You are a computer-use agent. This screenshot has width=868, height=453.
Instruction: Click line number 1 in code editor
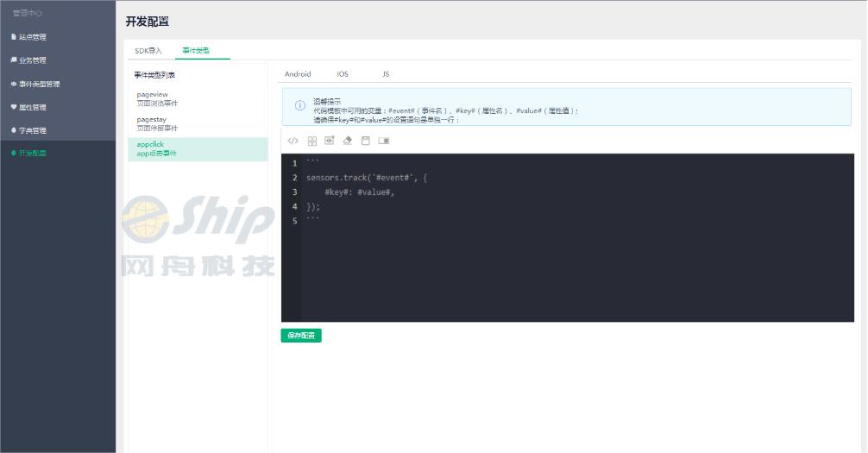(x=294, y=163)
